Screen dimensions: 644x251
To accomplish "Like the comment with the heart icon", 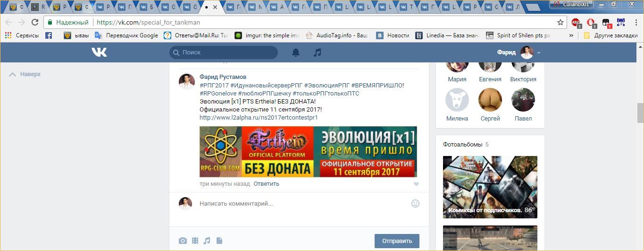I will coord(416,184).
